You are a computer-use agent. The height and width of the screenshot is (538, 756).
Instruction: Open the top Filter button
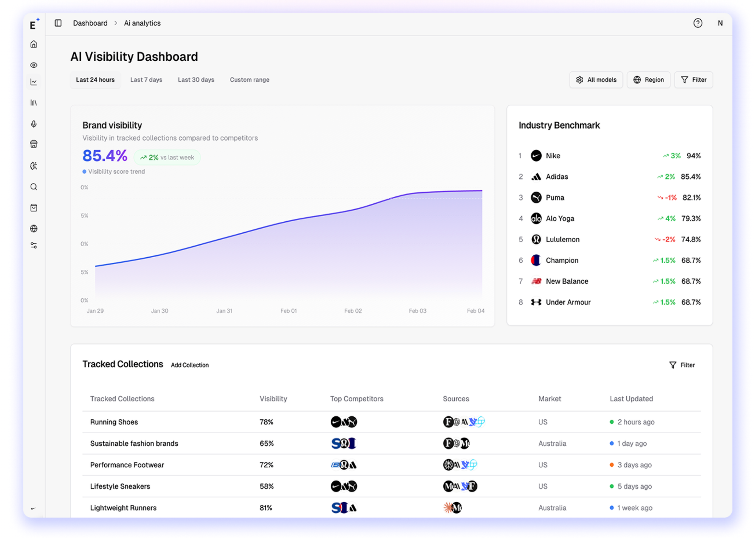pos(694,80)
